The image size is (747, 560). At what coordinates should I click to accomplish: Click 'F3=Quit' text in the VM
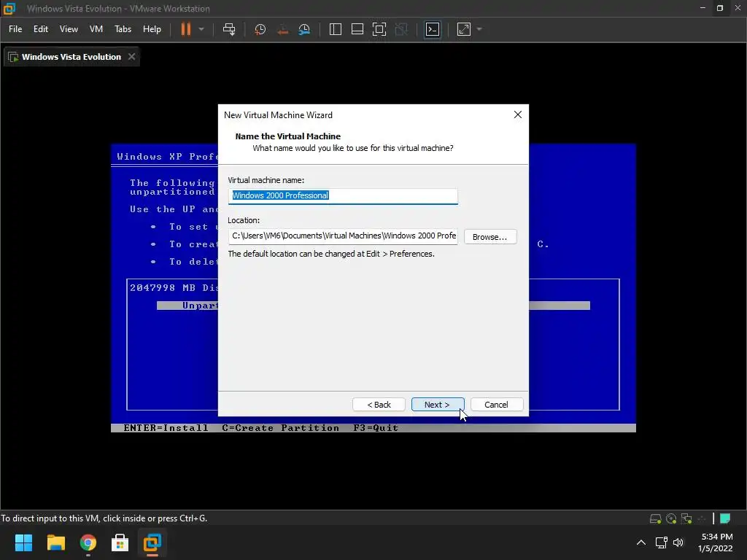[x=376, y=427]
